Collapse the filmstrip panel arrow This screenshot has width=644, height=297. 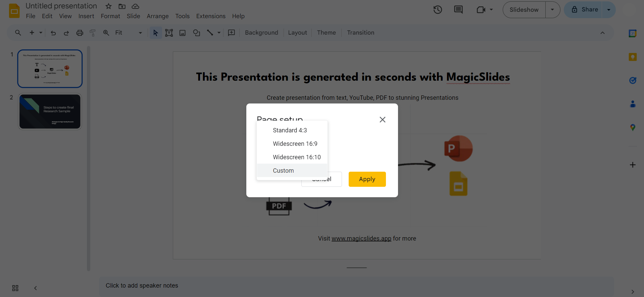pyautogui.click(x=36, y=288)
